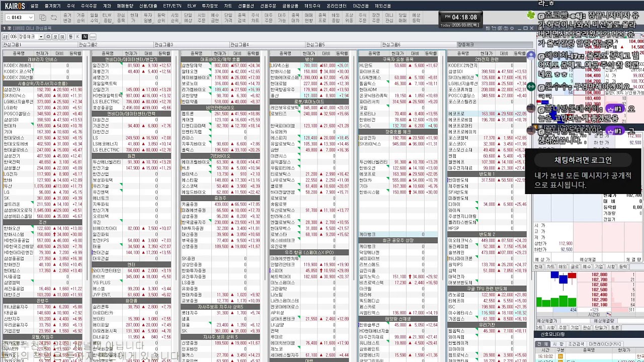Select the 관심그룹6 group tab
The height and width of the screenshot is (362, 644).
coord(419,45)
